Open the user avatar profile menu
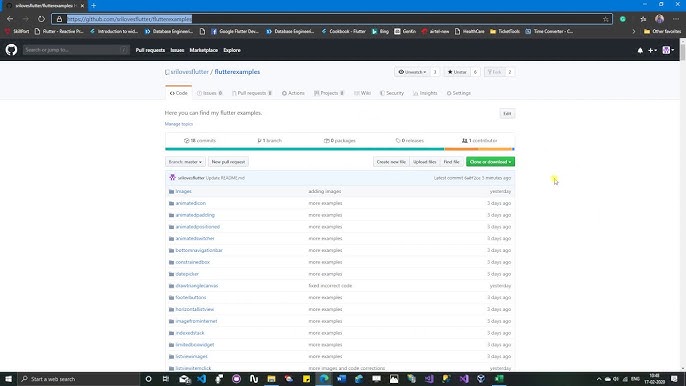This screenshot has height=386, width=686. (x=668, y=50)
